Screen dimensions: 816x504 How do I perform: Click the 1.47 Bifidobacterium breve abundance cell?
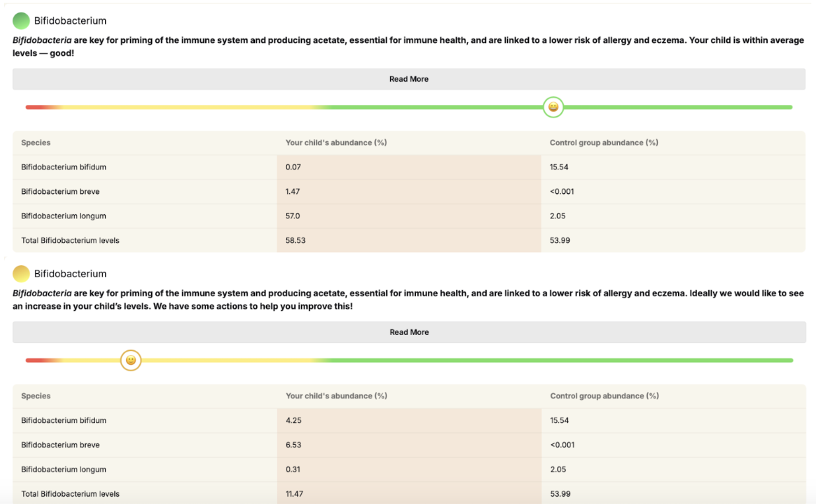pos(293,192)
